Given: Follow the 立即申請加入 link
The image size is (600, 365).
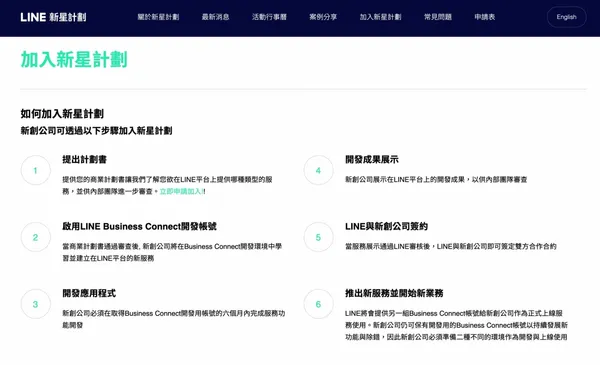Looking at the screenshot, I should pyautogui.click(x=181, y=191).
